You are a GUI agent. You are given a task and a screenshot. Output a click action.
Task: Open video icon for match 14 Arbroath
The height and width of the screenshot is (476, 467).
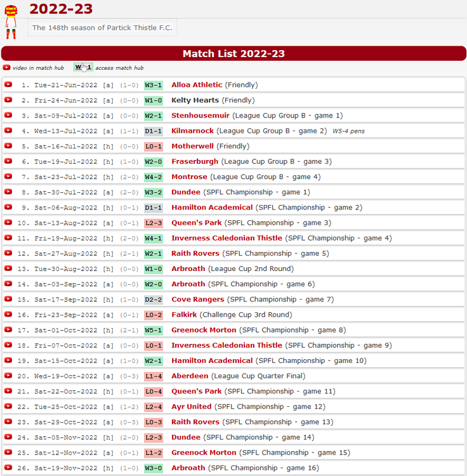pyautogui.click(x=8, y=284)
